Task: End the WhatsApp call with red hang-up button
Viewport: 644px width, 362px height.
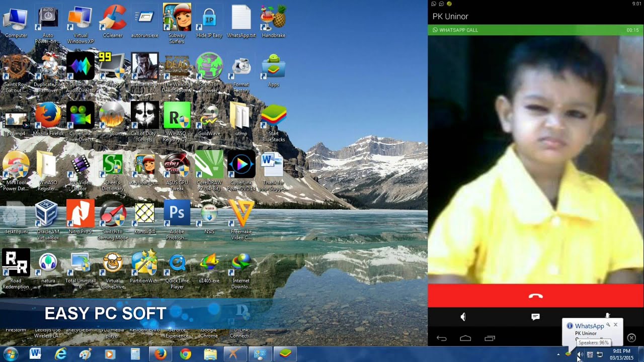Action: point(536,296)
